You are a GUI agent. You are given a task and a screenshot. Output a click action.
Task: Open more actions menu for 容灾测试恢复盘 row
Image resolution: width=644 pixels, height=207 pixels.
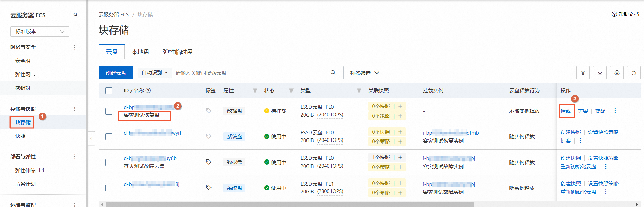tap(615, 111)
